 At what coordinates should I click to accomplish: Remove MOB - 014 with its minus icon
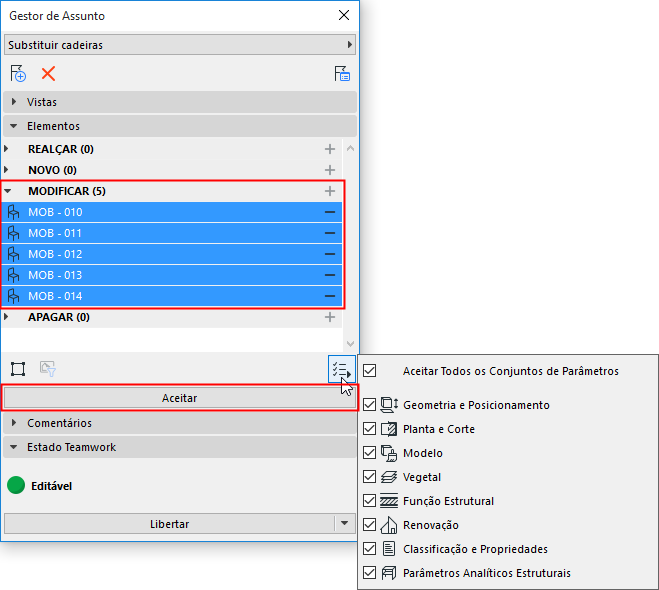click(330, 296)
